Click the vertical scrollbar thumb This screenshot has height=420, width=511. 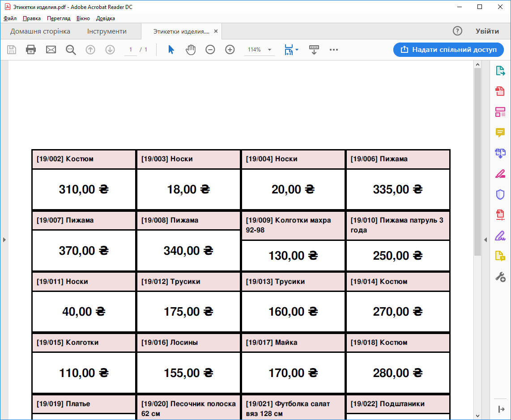478,162
